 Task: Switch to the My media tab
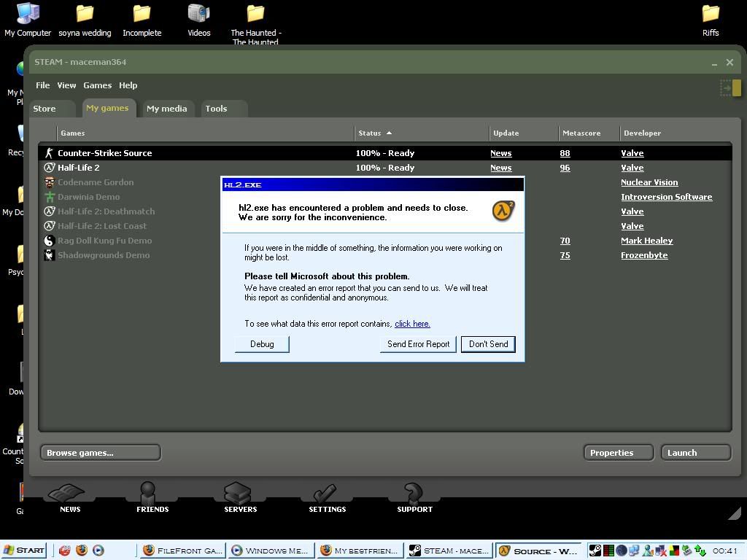click(x=166, y=109)
